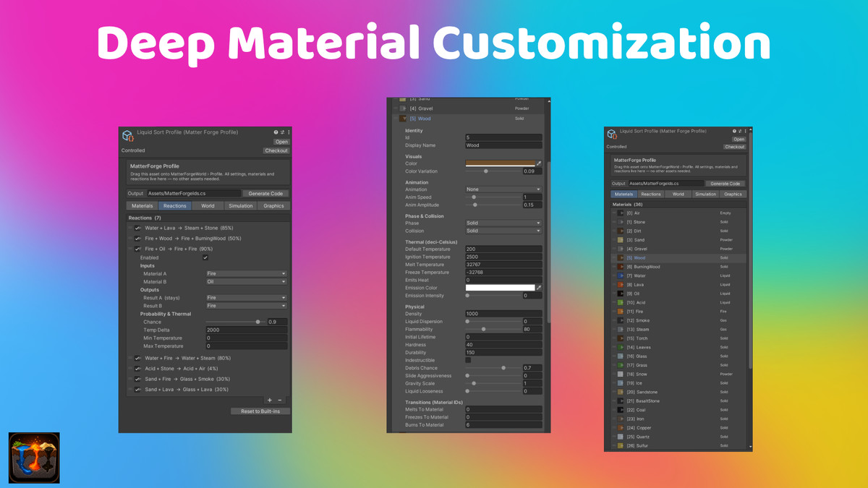Viewport: 868px width, 488px height.
Task: Click the Snow material color icon
Action: (x=621, y=374)
